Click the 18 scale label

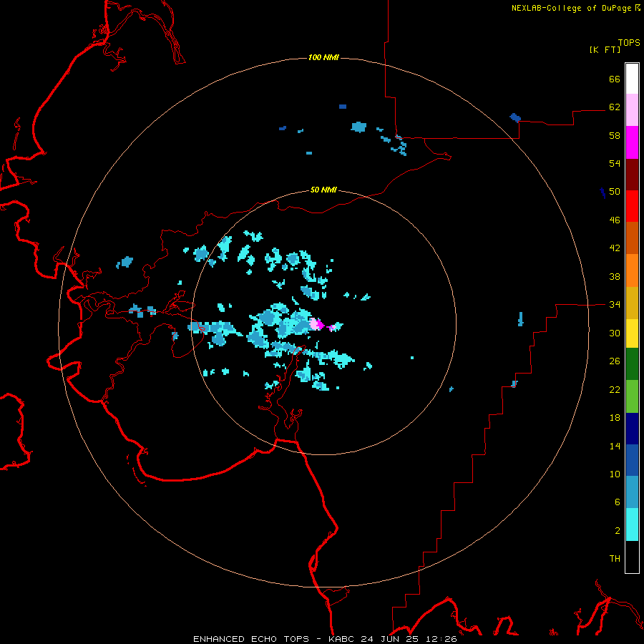tap(615, 418)
